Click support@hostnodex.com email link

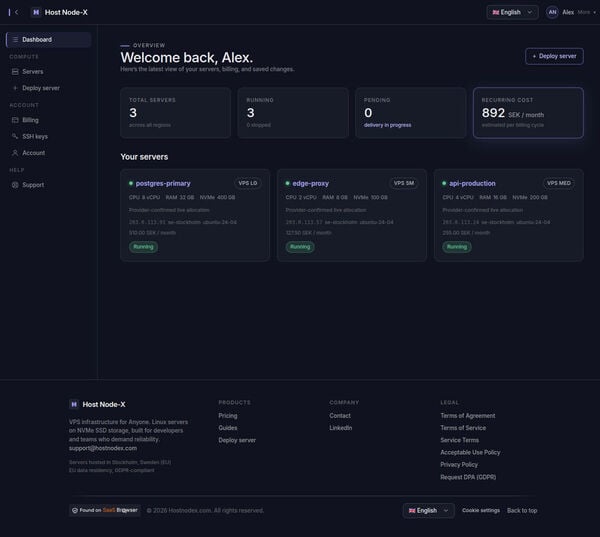[103, 448]
